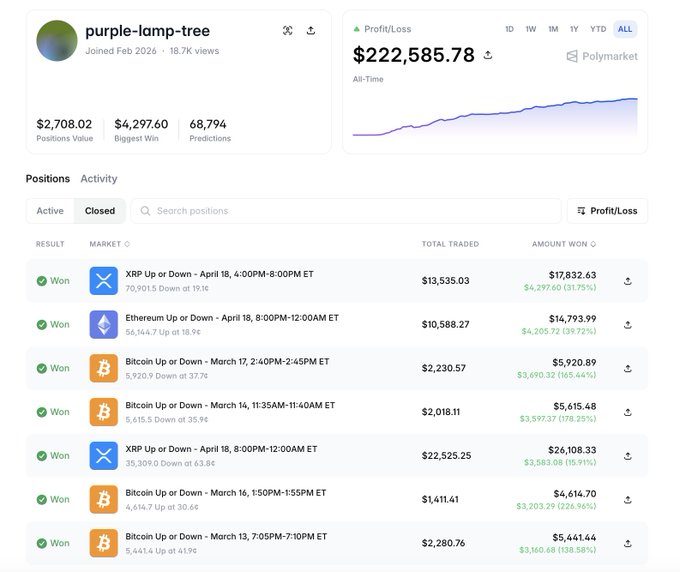
Task: Click the $14,793.99 amount won
Action: pyautogui.click(x=572, y=319)
